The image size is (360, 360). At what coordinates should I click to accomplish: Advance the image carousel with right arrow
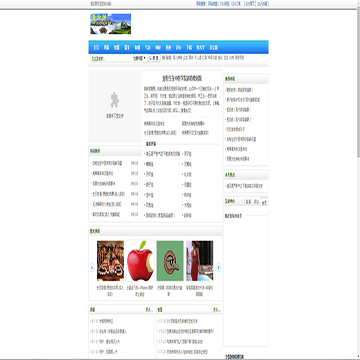coord(218,267)
